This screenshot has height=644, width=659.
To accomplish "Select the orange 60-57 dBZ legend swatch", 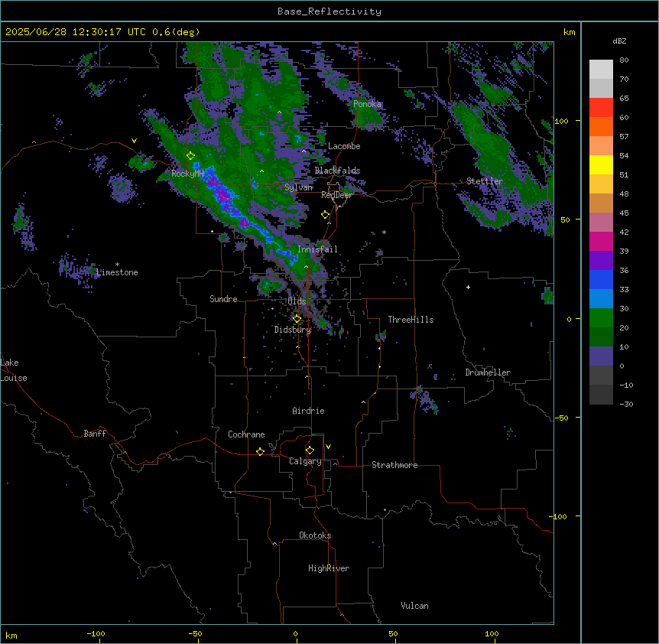I will 601,127.
